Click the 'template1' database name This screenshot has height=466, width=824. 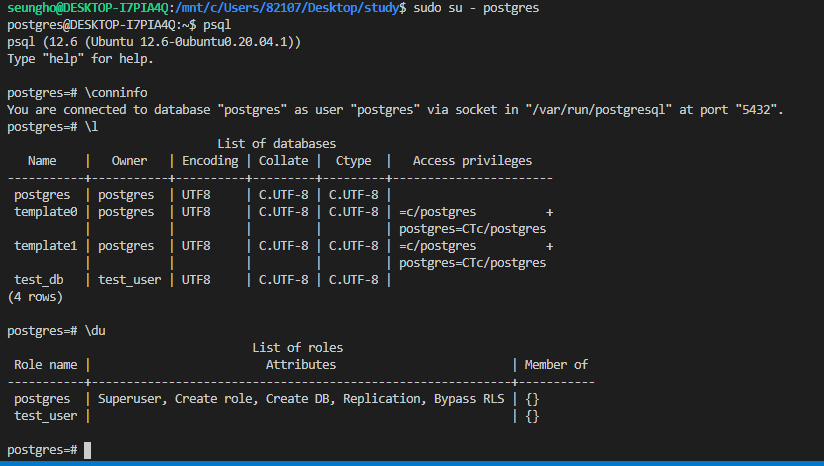[46, 245]
